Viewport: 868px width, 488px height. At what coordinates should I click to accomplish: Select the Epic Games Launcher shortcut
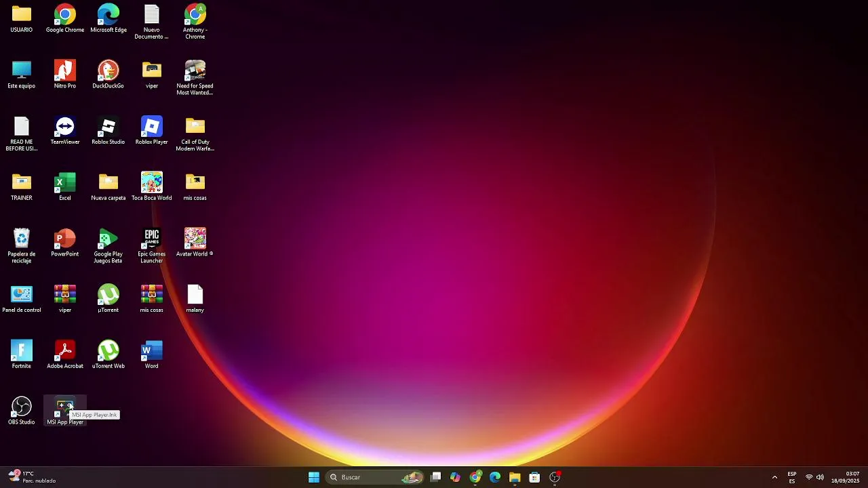(x=152, y=246)
